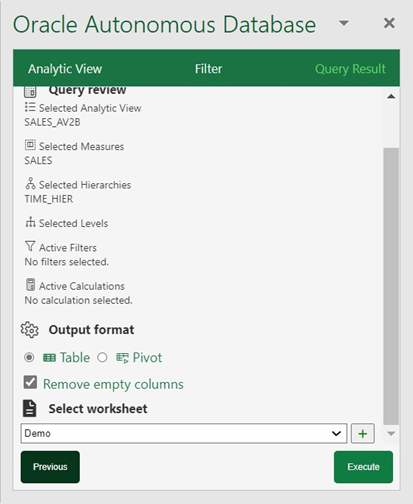The image size is (413, 504).
Task: Click the vertical scrollbar thumb
Action: click(x=391, y=287)
